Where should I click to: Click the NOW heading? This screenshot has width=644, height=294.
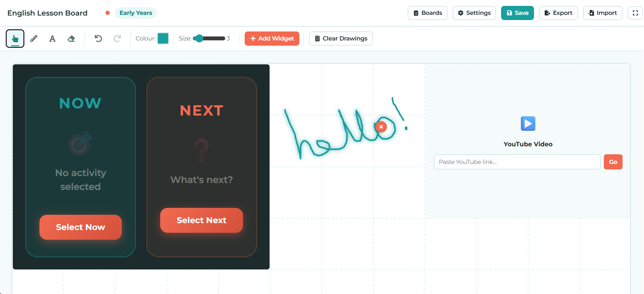tap(80, 103)
